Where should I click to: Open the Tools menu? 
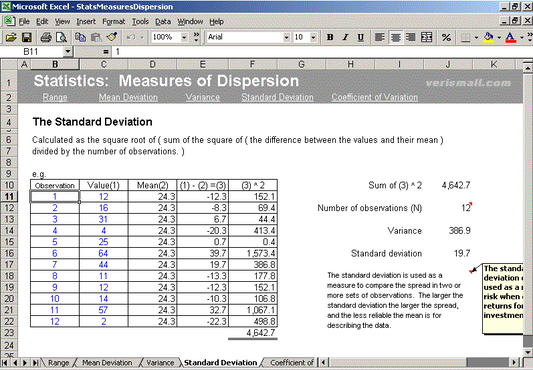(x=140, y=22)
